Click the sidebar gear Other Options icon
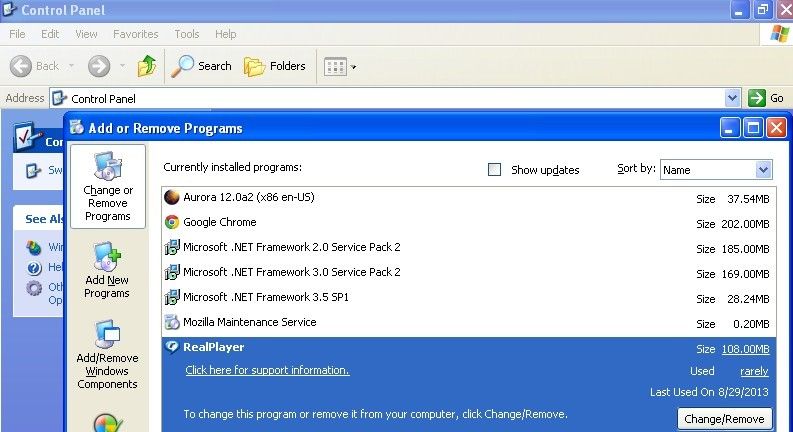This screenshot has width=793, height=432. tap(34, 288)
